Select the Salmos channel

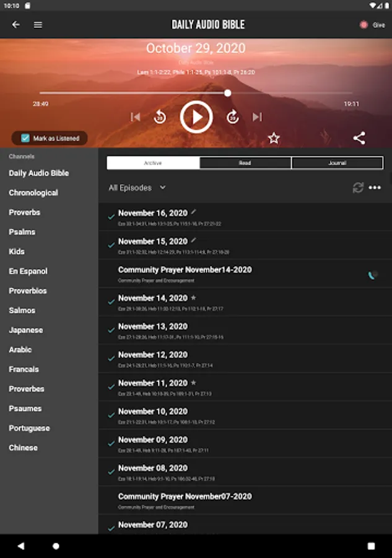(x=22, y=311)
